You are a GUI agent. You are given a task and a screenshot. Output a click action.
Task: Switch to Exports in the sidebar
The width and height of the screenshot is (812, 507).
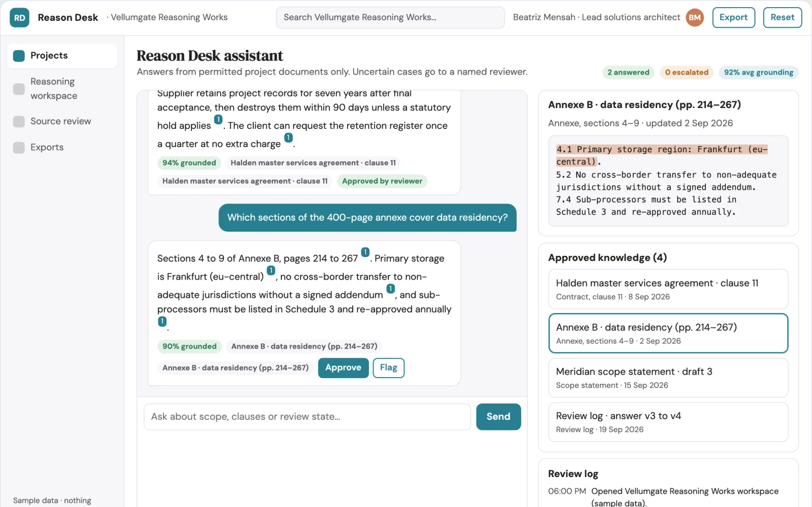pos(62,148)
